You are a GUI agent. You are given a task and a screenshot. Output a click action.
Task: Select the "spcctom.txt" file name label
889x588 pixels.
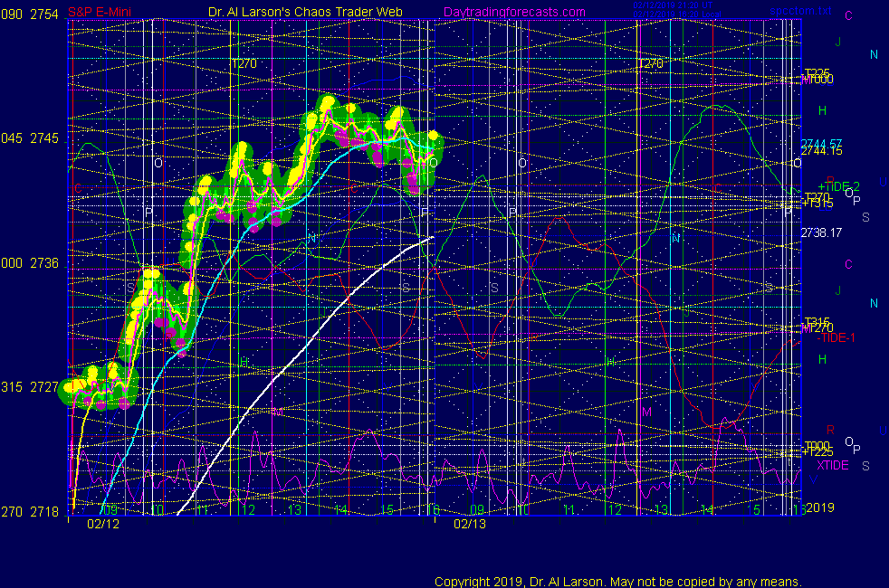tap(800, 10)
